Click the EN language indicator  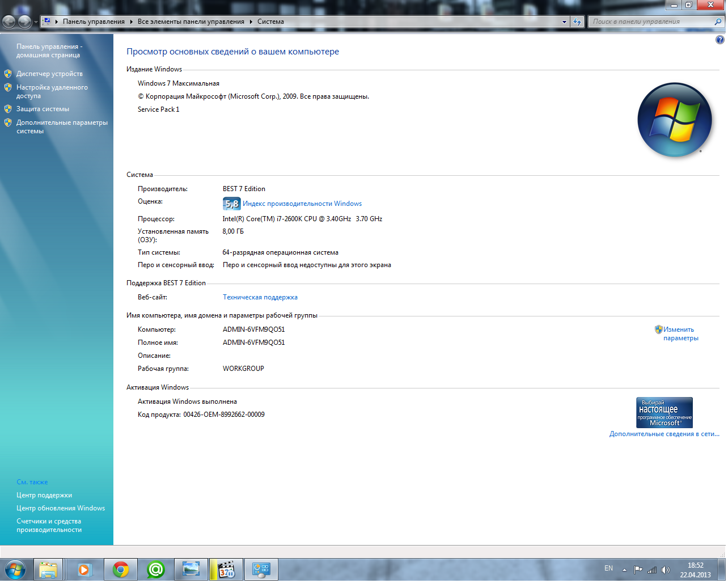pyautogui.click(x=608, y=569)
